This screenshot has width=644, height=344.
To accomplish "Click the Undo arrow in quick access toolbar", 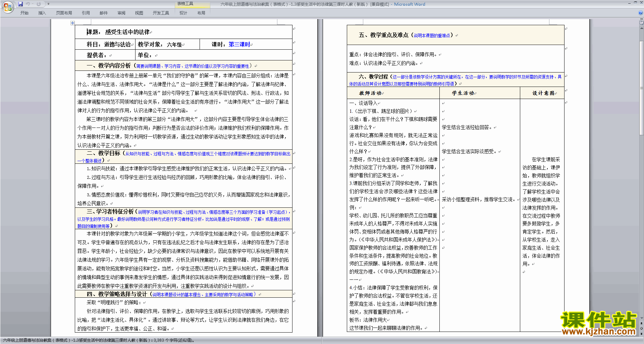I will click(x=28, y=4).
